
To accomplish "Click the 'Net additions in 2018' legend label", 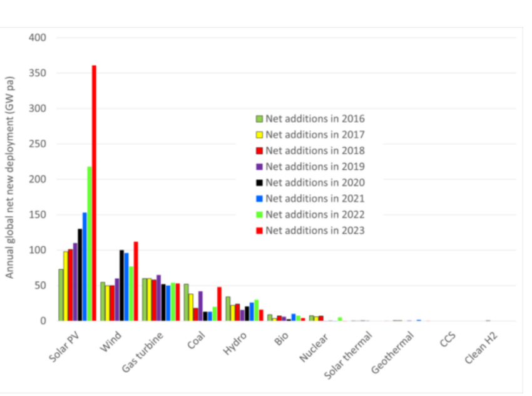I will click(x=315, y=151).
